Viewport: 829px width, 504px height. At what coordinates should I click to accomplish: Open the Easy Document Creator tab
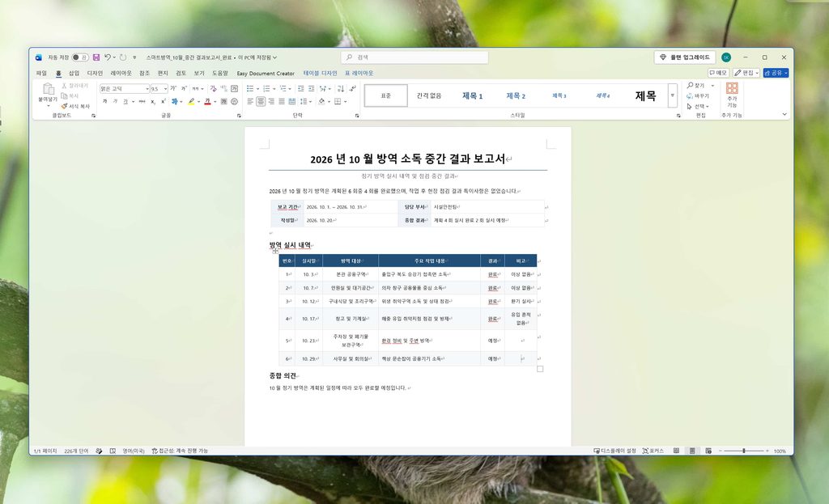click(x=266, y=74)
